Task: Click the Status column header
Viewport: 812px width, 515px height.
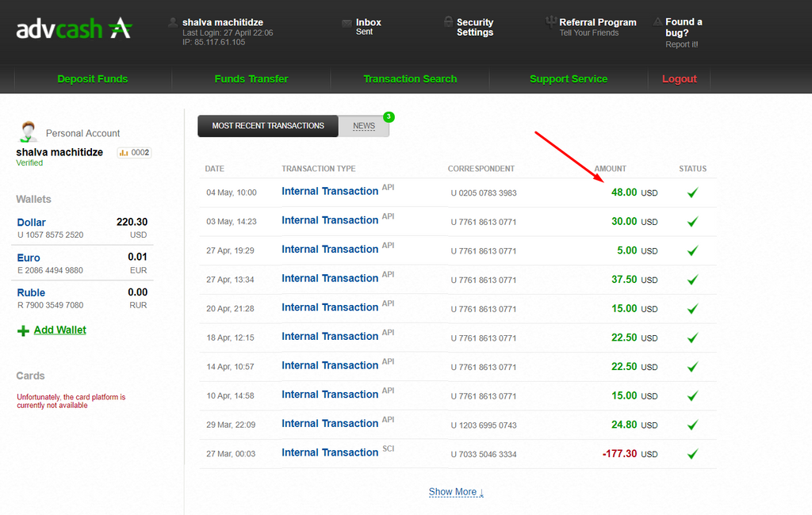Action: coord(693,169)
